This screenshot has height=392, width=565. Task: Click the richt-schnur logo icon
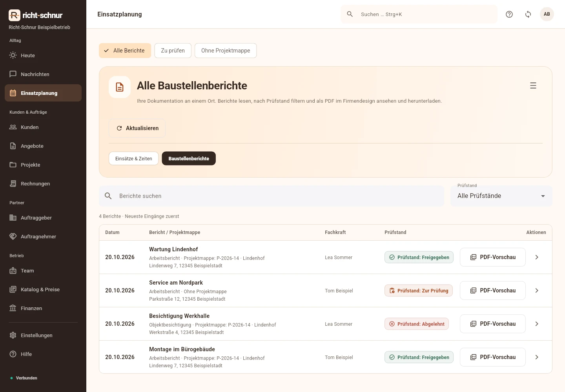15,15
